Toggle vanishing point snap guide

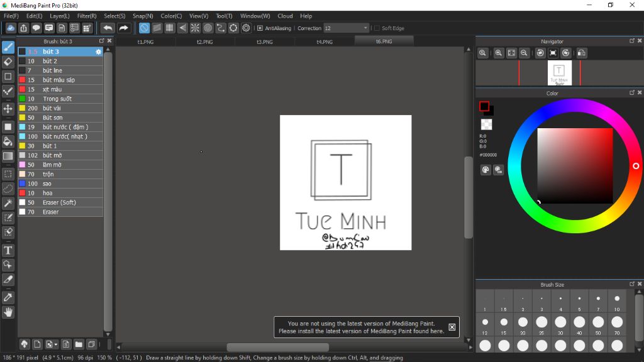[x=182, y=28]
